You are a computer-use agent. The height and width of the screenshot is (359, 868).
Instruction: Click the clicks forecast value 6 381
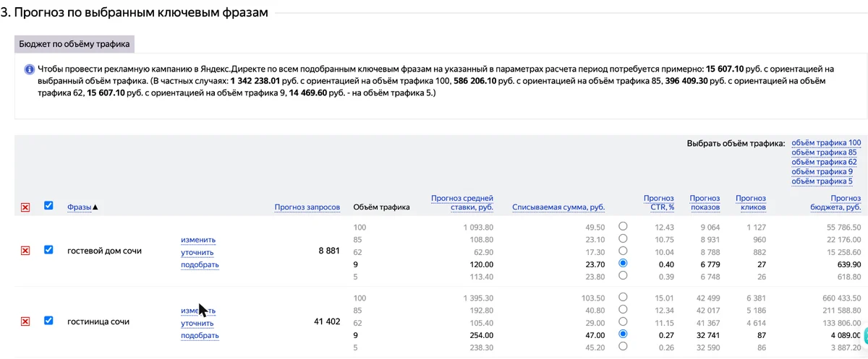[x=755, y=298]
